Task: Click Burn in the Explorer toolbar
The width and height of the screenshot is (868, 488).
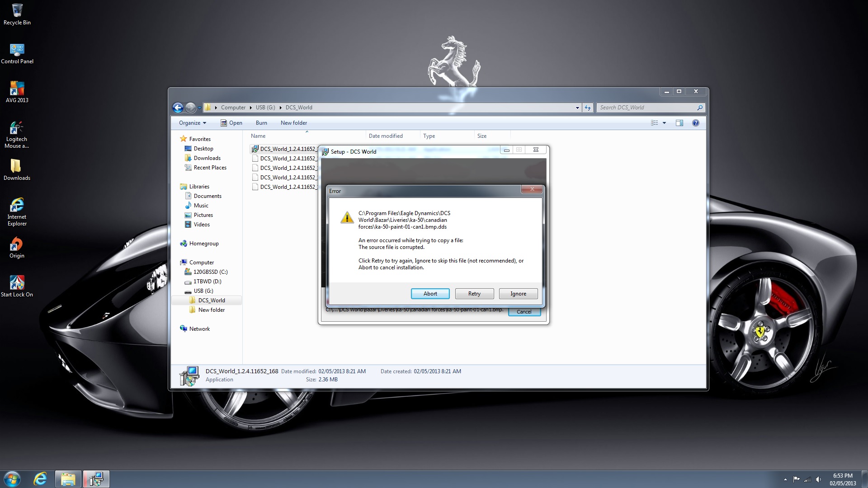Action: (x=261, y=123)
